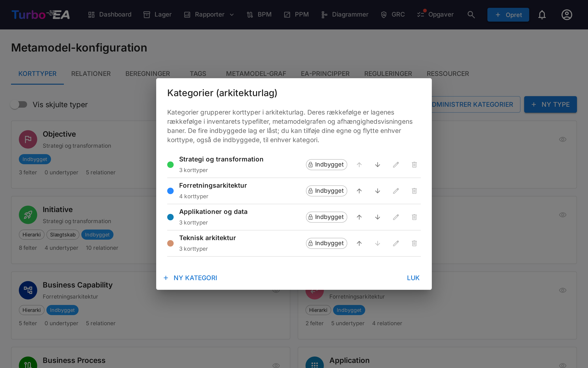Click the Turbo EA logo

pyautogui.click(x=41, y=14)
